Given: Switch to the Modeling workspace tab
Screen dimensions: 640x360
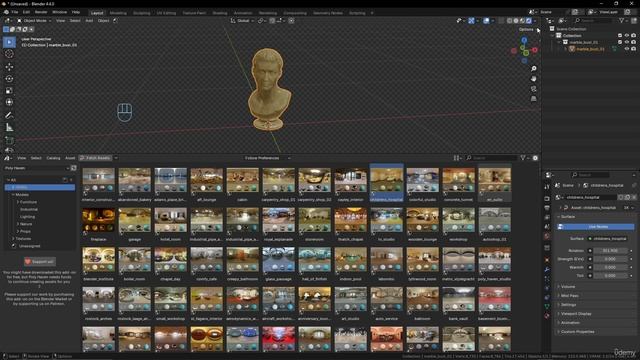Looking at the screenshot, I should 118,13.
